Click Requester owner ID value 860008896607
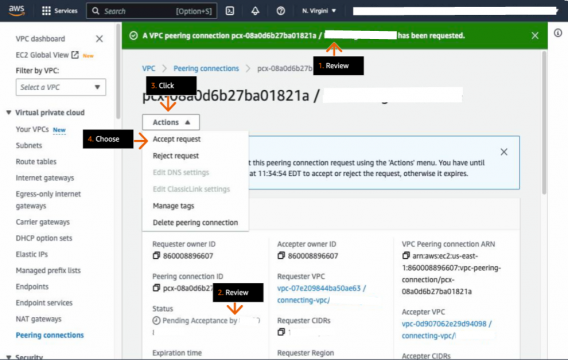Screen dimensions: 568x360 pyautogui.click(x=188, y=256)
